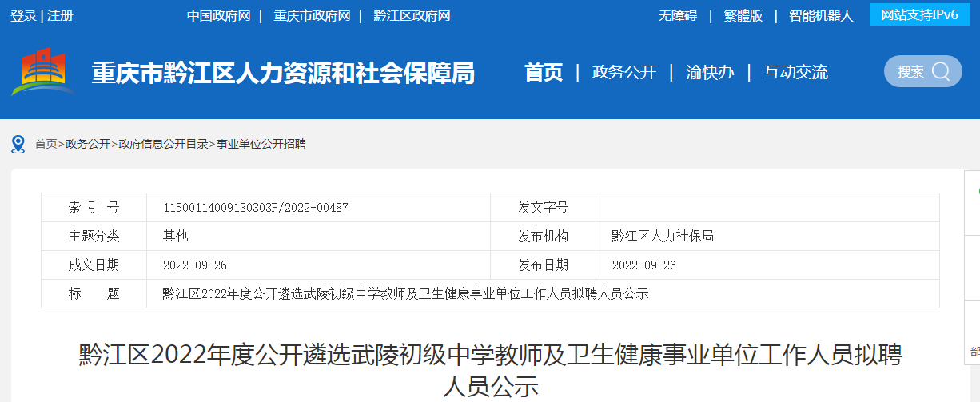This screenshot has height=402, width=980.
Task: Click 政府信息公开目录 breadcrumb link
Action: click(163, 144)
